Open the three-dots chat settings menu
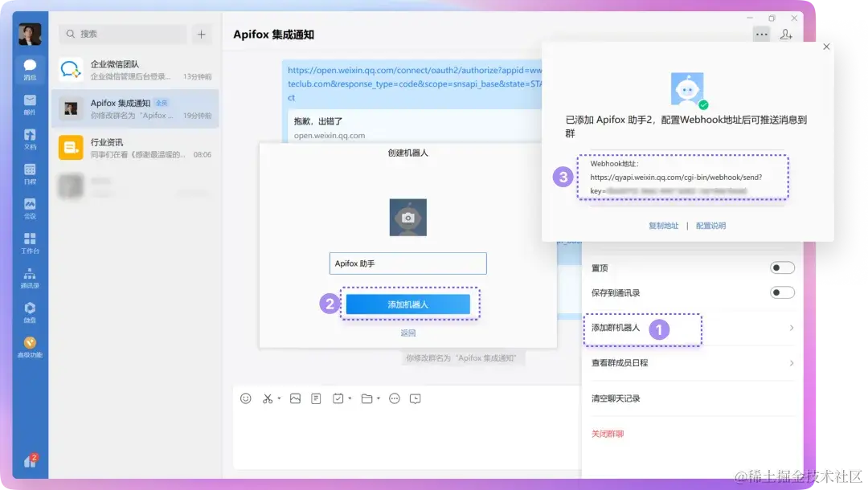 (x=762, y=35)
